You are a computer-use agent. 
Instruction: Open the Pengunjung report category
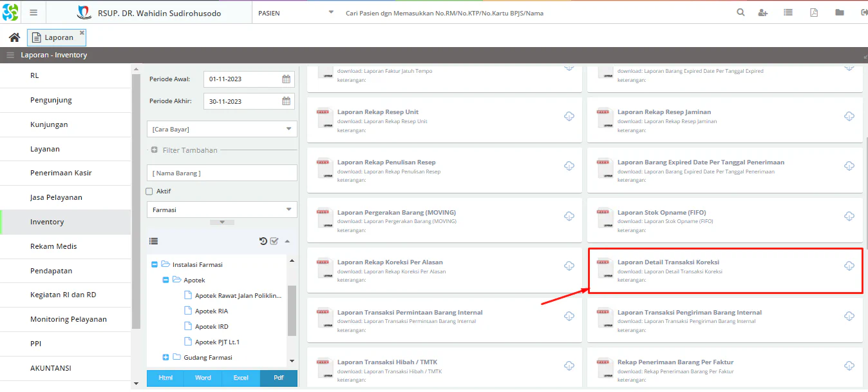[x=66, y=100]
